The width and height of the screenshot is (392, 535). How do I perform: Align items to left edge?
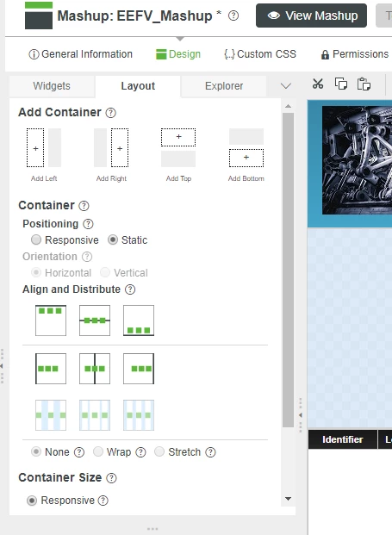coord(51,369)
